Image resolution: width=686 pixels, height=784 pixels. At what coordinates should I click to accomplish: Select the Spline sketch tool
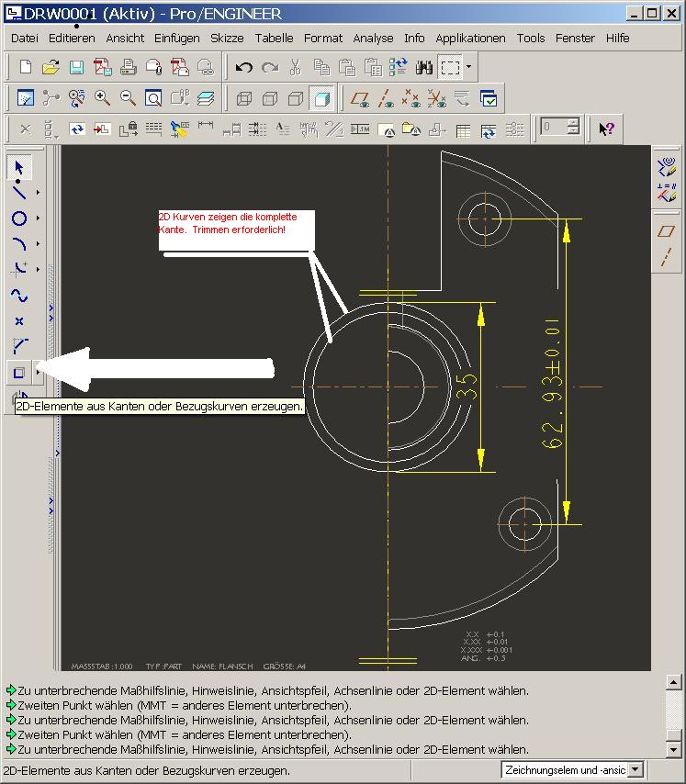[19, 296]
